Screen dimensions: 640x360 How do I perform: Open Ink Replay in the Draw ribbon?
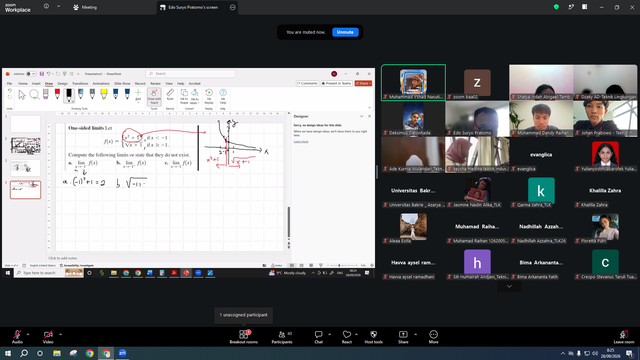209,96
